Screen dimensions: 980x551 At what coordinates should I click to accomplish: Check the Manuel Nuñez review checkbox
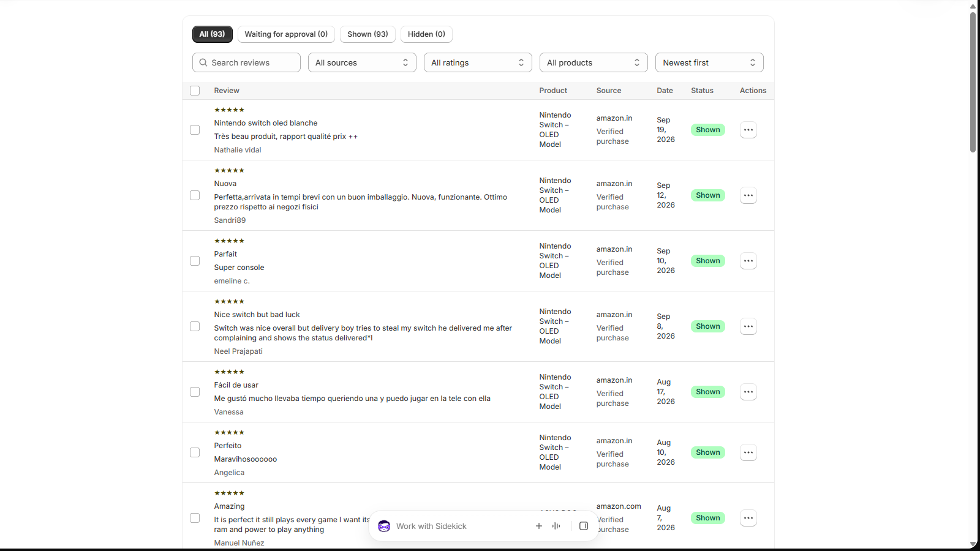[195, 518]
